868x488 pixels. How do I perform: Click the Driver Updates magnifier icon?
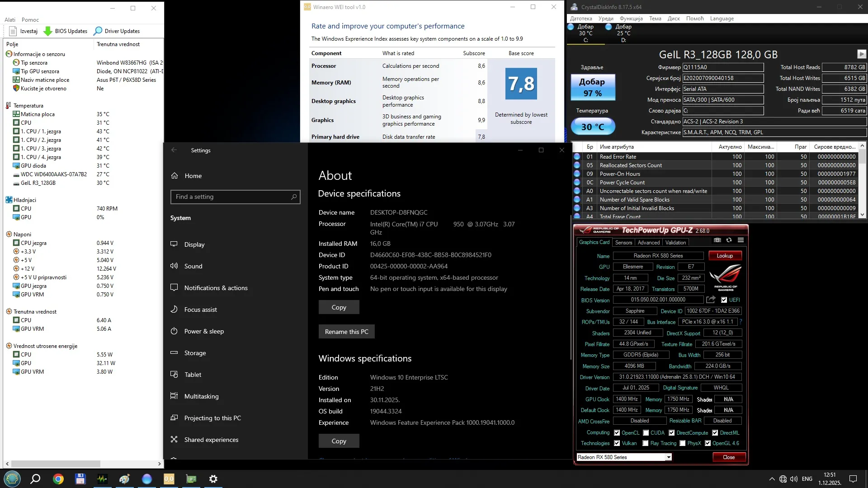(98, 31)
